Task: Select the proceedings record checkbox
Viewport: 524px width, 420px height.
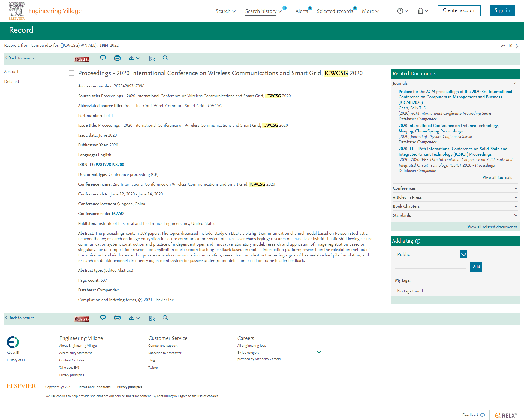Action: 71,73
